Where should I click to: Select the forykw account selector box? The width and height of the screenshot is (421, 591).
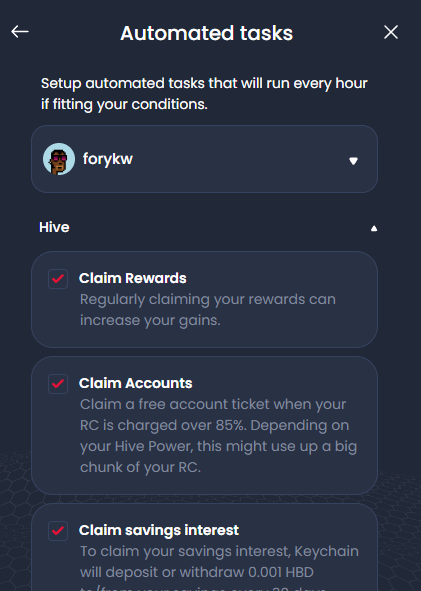[204, 159]
